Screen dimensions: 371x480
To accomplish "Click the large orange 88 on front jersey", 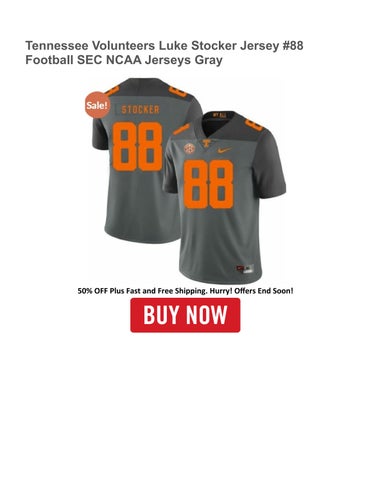I will coord(209,184).
